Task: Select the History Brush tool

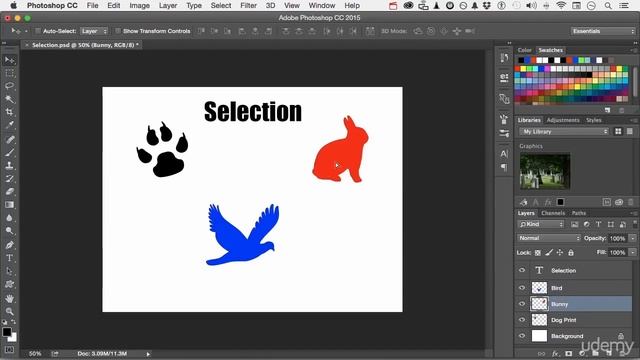Action: point(9,179)
